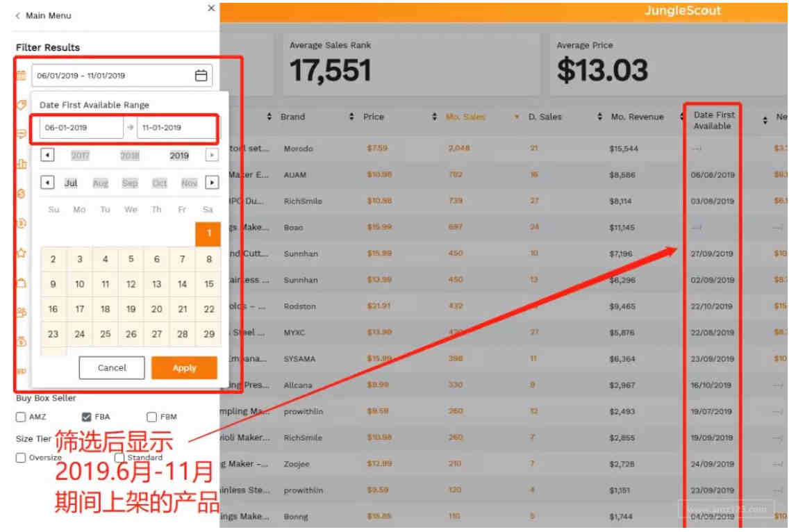Check the AMZ Buy Box Seller checkbox

pyautogui.click(x=21, y=417)
